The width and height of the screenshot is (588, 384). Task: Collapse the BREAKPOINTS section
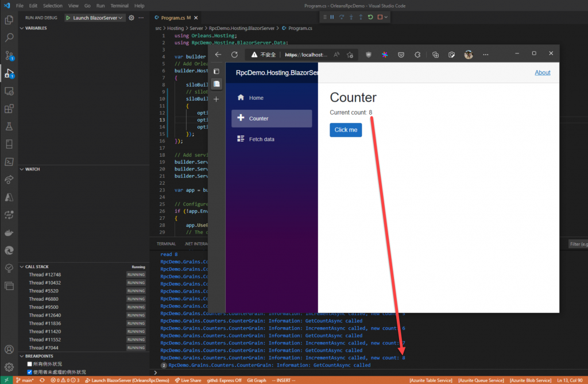(22, 356)
